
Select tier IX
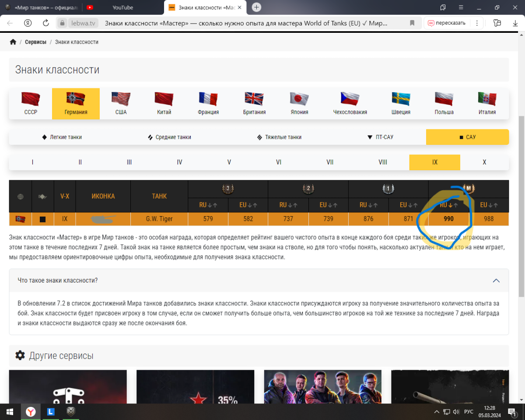(x=435, y=162)
